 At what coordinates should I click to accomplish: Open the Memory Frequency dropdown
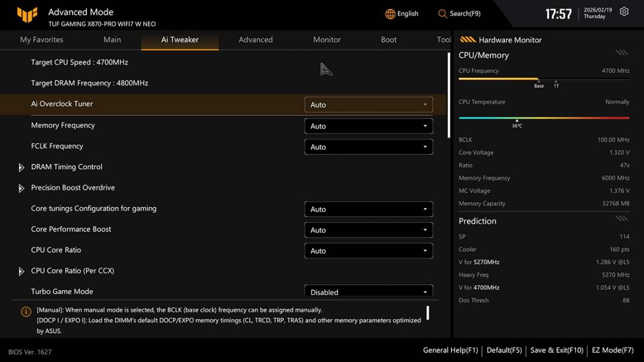[x=369, y=126]
